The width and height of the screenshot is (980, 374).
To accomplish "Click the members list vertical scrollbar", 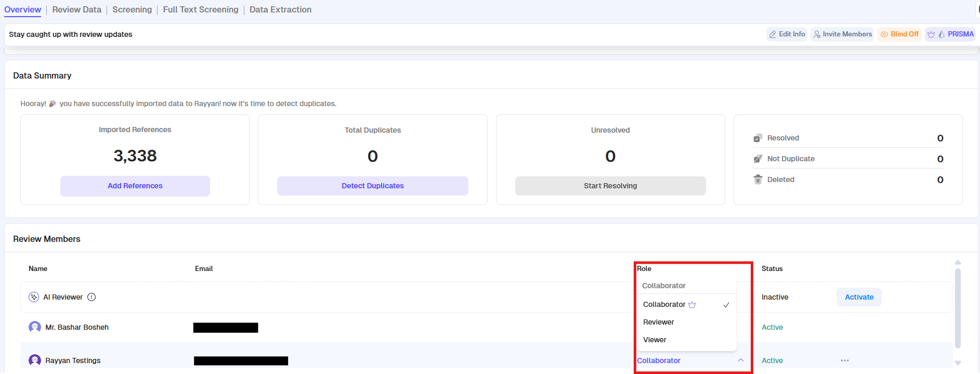I will (958, 308).
